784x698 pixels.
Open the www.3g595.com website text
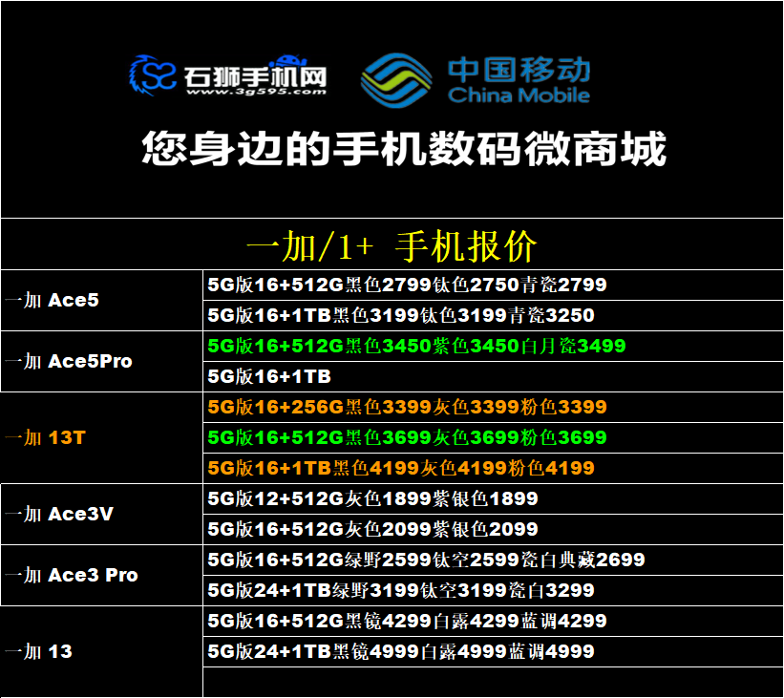click(256, 92)
